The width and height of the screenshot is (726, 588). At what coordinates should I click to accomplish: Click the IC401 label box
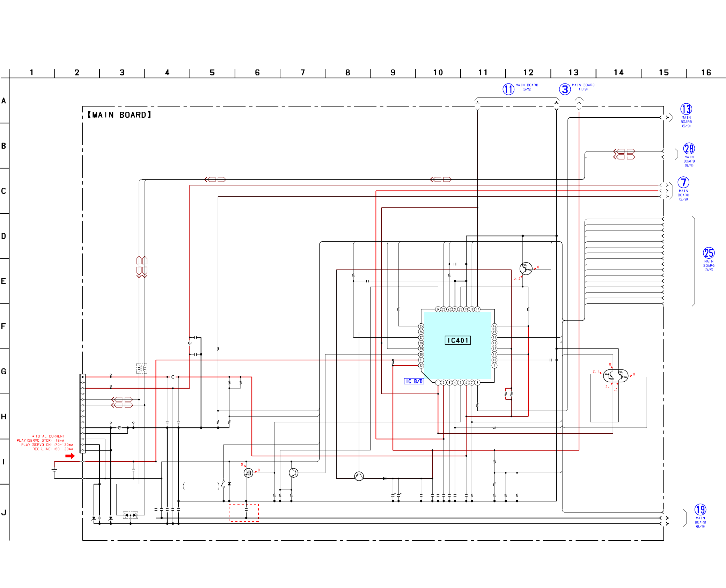click(x=457, y=340)
